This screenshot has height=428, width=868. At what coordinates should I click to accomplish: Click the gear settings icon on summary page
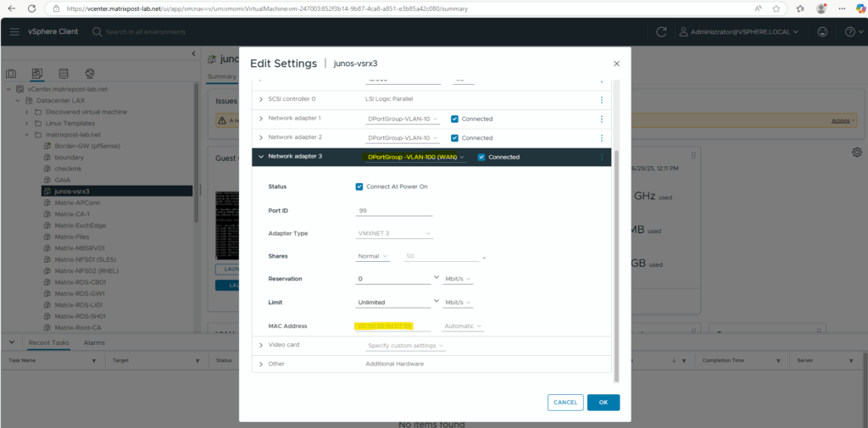tap(857, 153)
